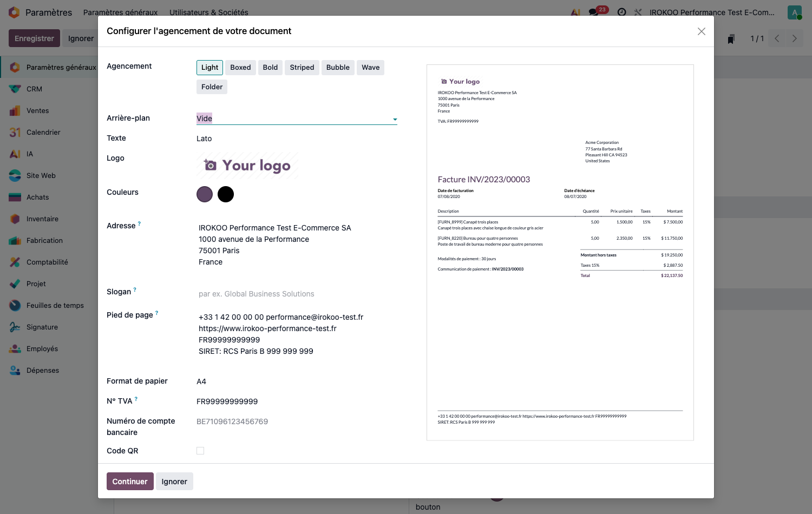The image size is (812, 514).
Task: Click the Continuer button
Action: pyautogui.click(x=130, y=482)
